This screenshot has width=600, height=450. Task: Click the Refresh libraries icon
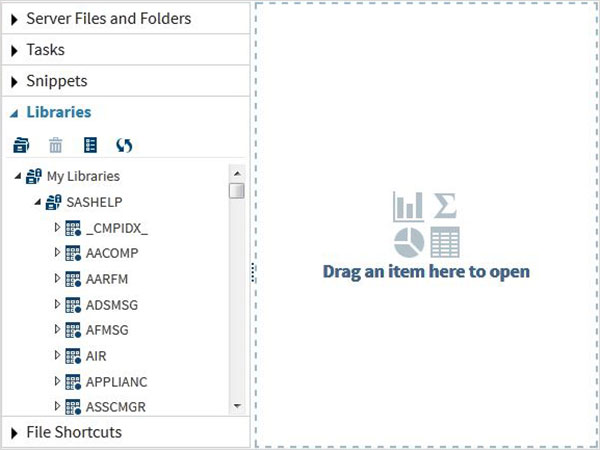(124, 145)
